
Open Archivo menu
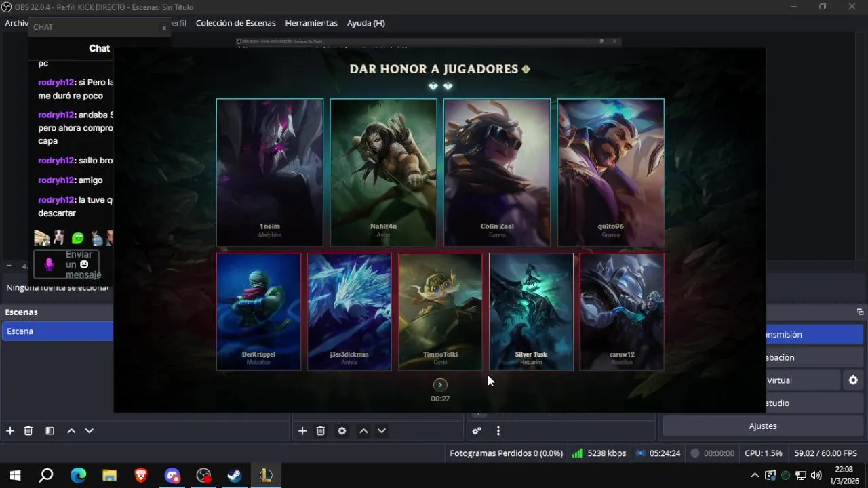(15, 23)
